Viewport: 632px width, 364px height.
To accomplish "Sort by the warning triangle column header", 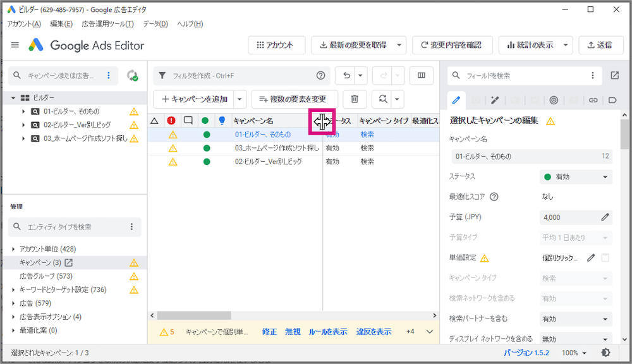I will coord(154,121).
